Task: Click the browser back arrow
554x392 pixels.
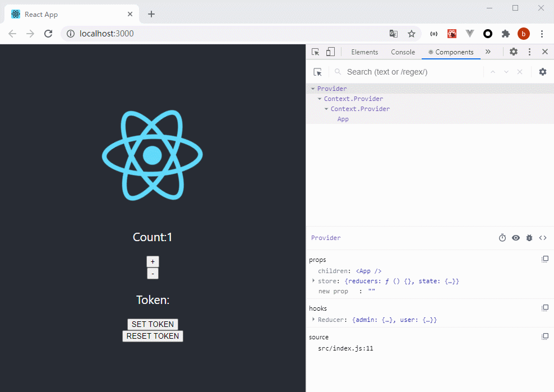Action: point(12,34)
